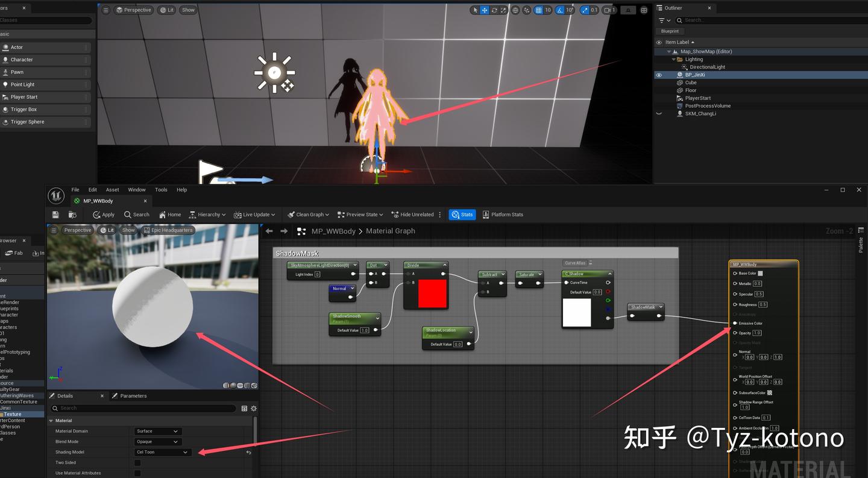Enable the Two Sided checkbox
This screenshot has width=868, height=478.
tap(137, 462)
